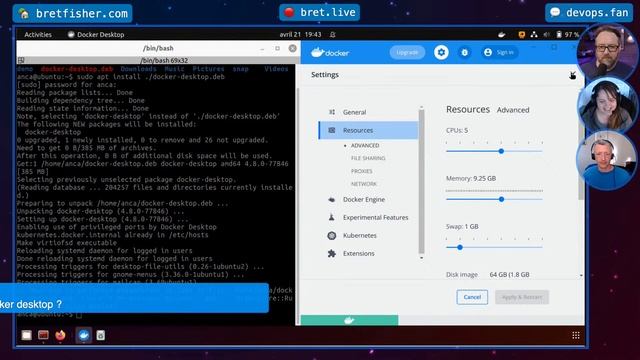Open the Terminal icon in the dock
Viewport: 640px width, 360px height.
(43, 335)
